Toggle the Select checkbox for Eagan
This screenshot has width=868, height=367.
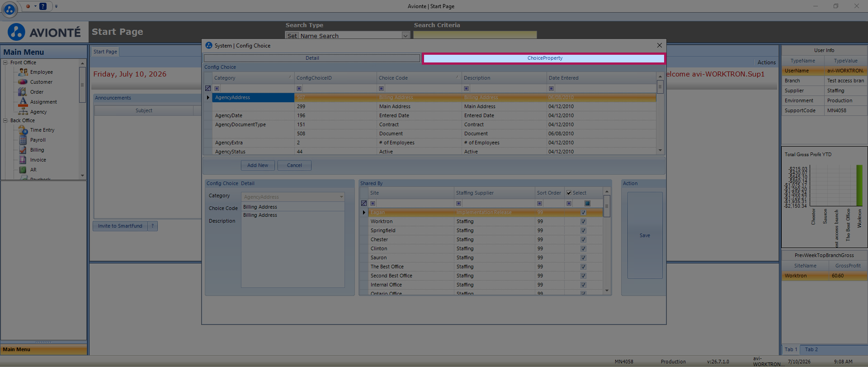(584, 213)
